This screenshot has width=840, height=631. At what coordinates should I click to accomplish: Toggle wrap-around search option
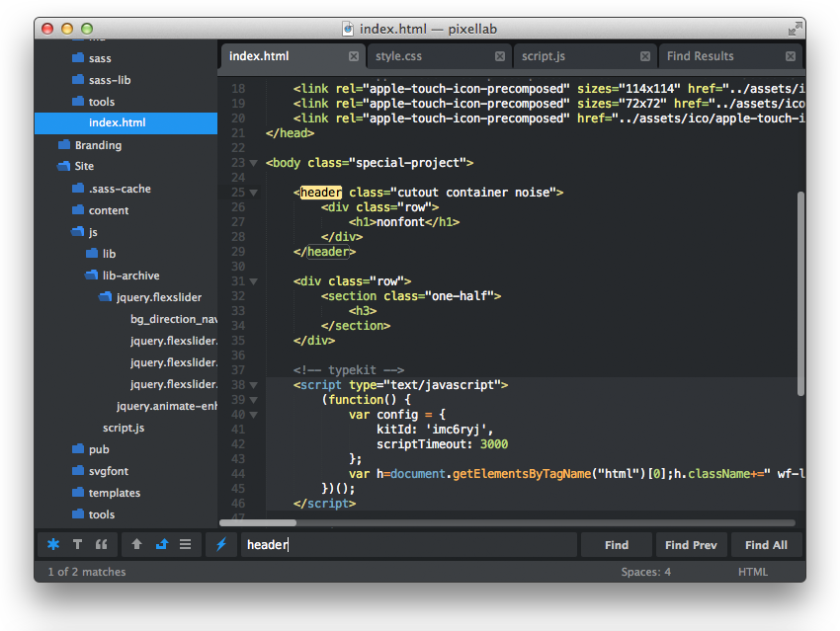coord(162,544)
